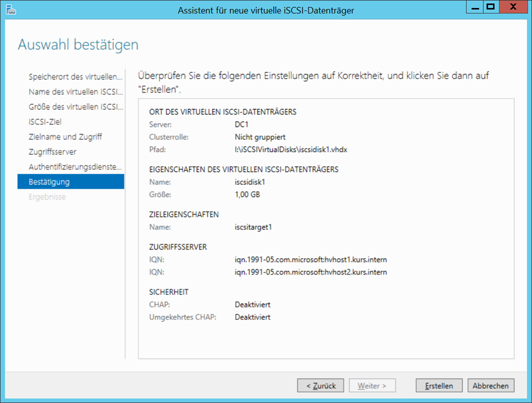Click the disk name iscsidisk1
Image resolution: width=532 pixels, height=403 pixels.
tap(249, 182)
